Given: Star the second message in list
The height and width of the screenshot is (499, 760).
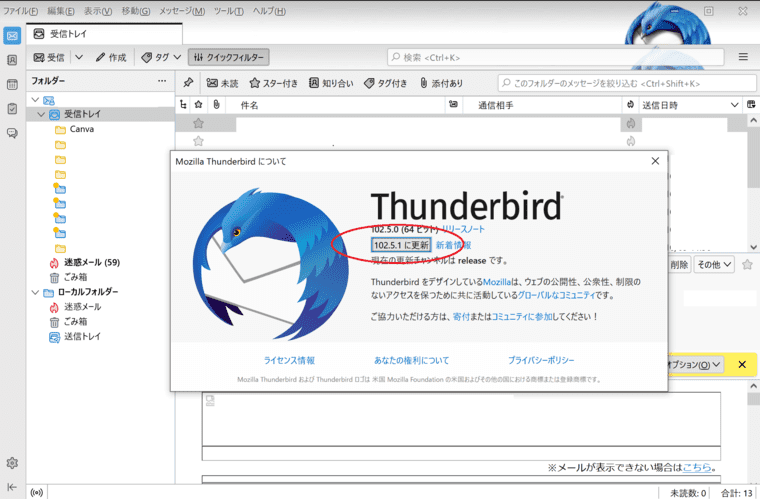Looking at the screenshot, I should click(x=198, y=141).
